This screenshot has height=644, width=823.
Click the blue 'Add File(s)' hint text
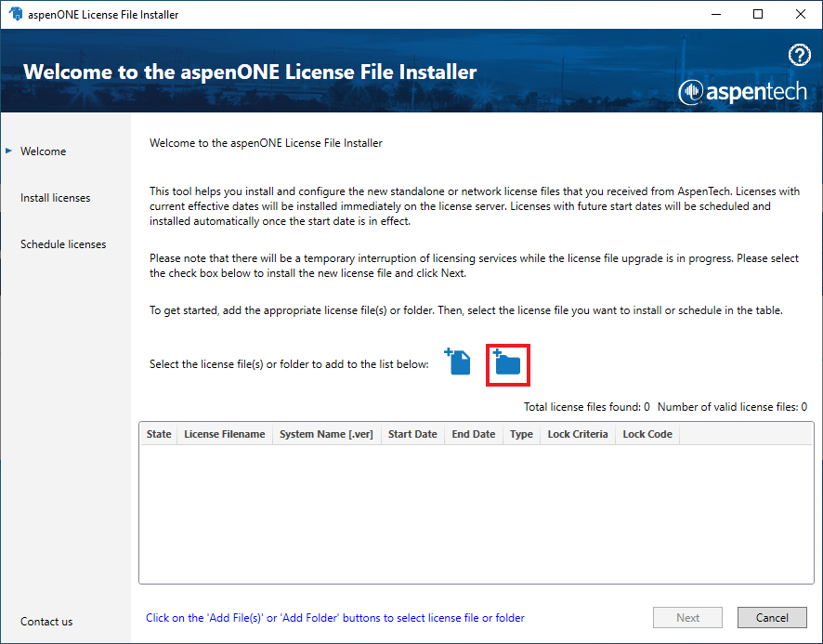[335, 618]
